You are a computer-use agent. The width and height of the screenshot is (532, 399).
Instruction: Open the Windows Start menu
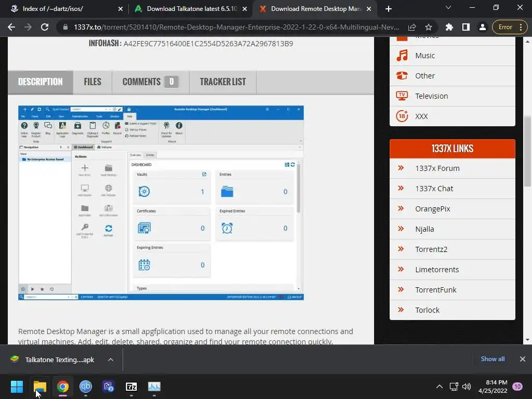[x=17, y=387]
